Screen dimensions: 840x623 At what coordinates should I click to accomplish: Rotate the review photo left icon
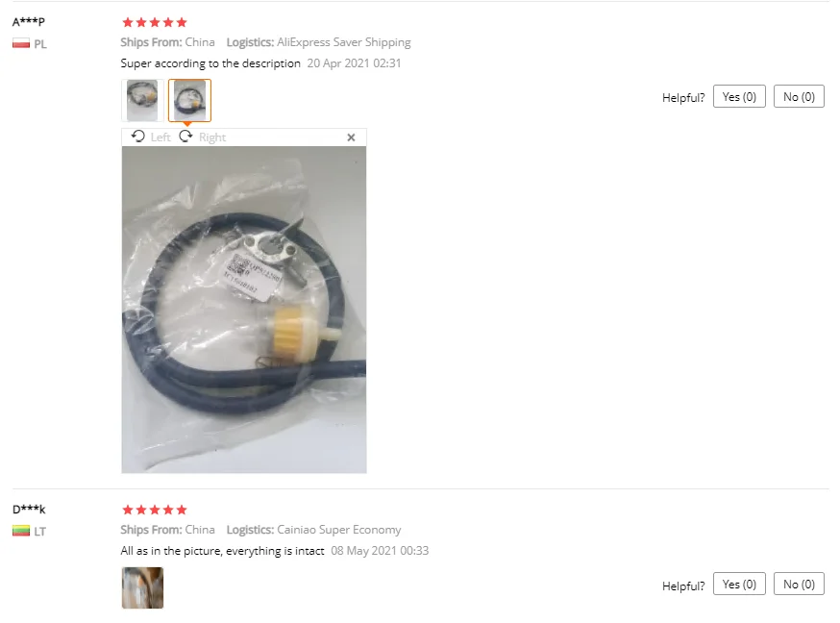point(138,137)
